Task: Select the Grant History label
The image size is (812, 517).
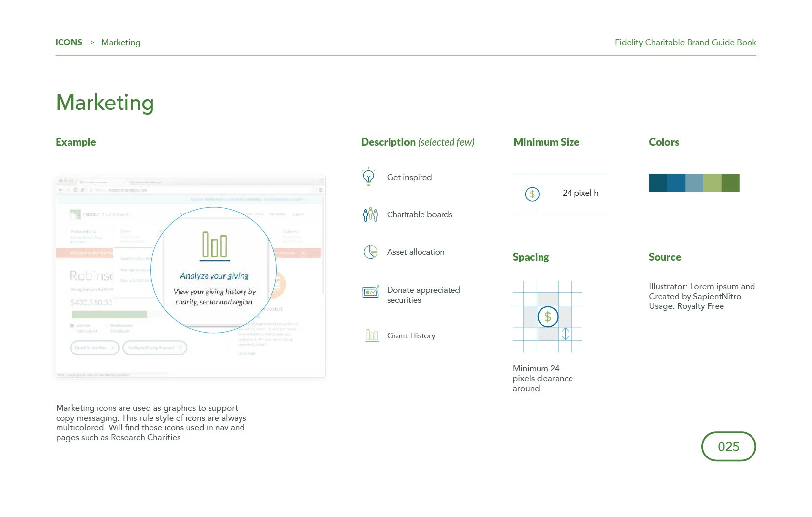Action: click(411, 335)
